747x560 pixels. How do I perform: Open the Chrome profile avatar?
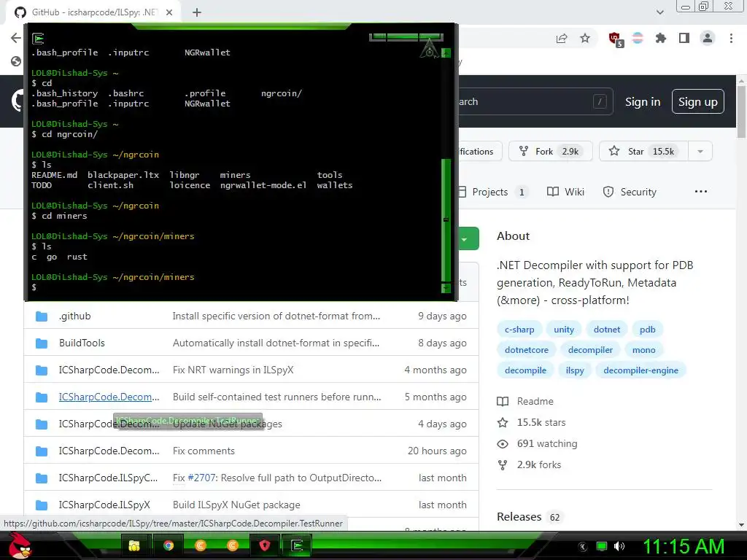click(x=708, y=39)
